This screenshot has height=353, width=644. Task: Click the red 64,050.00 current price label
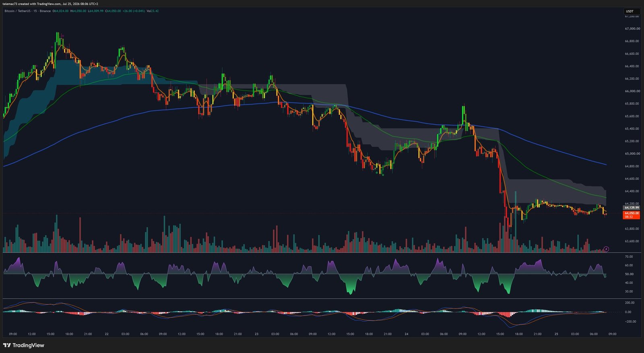(632, 215)
